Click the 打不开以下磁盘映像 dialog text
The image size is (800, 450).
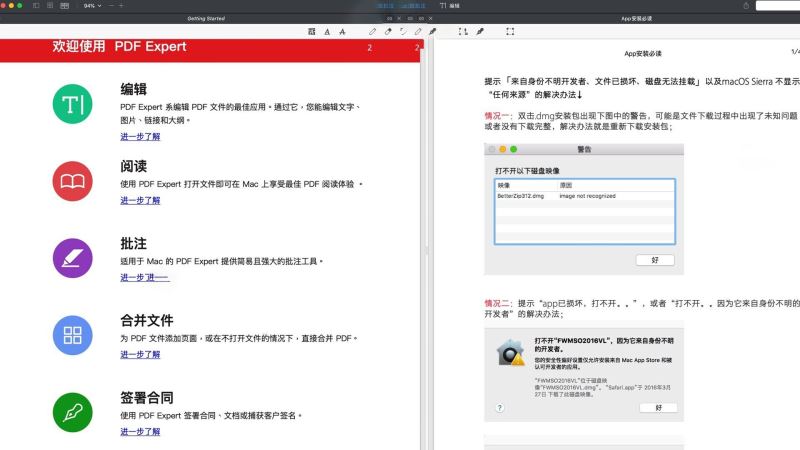click(527, 170)
